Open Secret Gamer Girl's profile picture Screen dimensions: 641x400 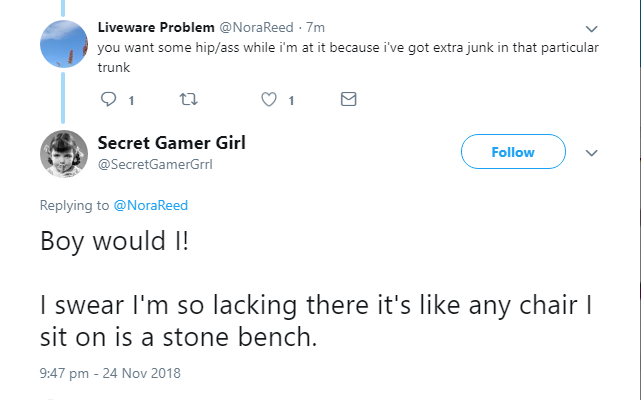64,154
